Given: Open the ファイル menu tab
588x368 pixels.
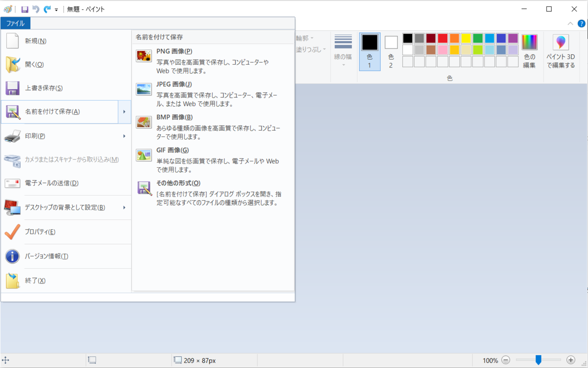Looking at the screenshot, I should 15,23.
